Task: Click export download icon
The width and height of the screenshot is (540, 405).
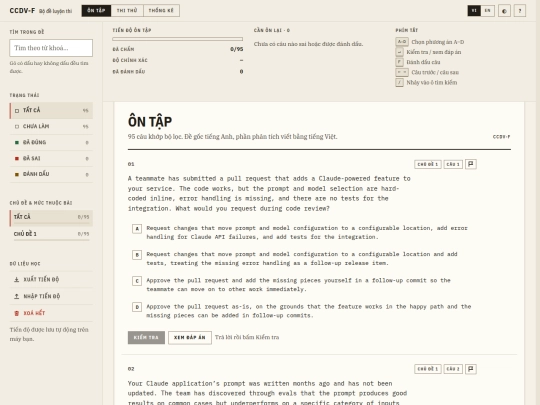Action: pyautogui.click(x=17, y=280)
